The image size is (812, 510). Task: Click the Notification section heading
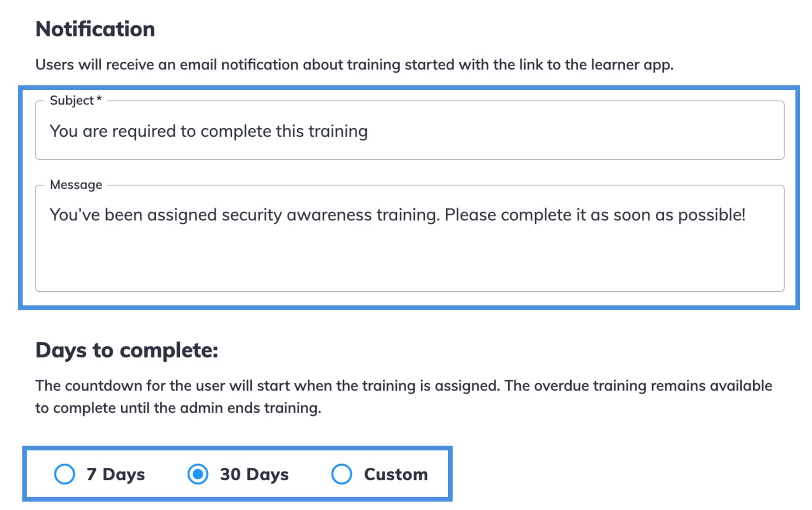[95, 29]
